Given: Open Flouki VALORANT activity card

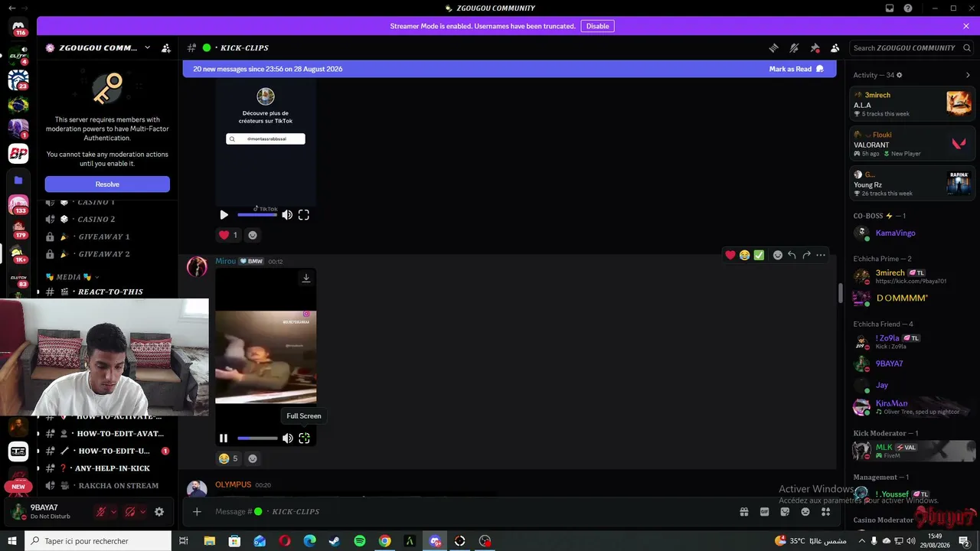Looking at the screenshot, I should (913, 144).
